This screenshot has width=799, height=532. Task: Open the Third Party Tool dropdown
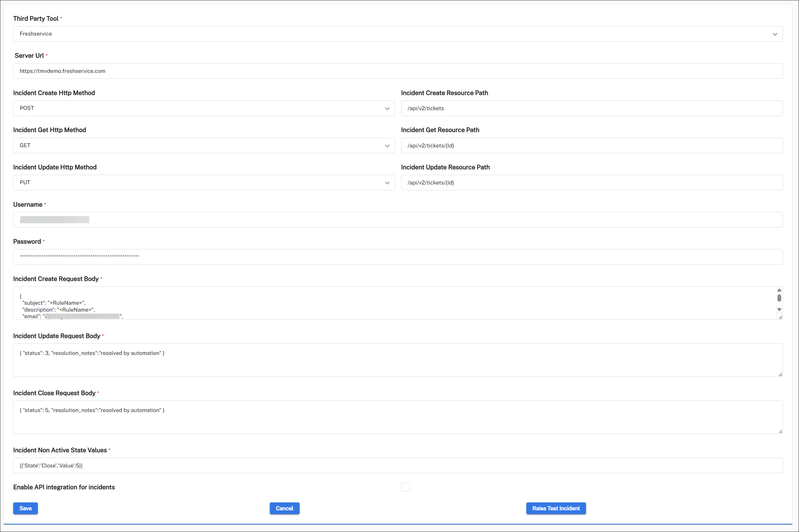click(397, 34)
